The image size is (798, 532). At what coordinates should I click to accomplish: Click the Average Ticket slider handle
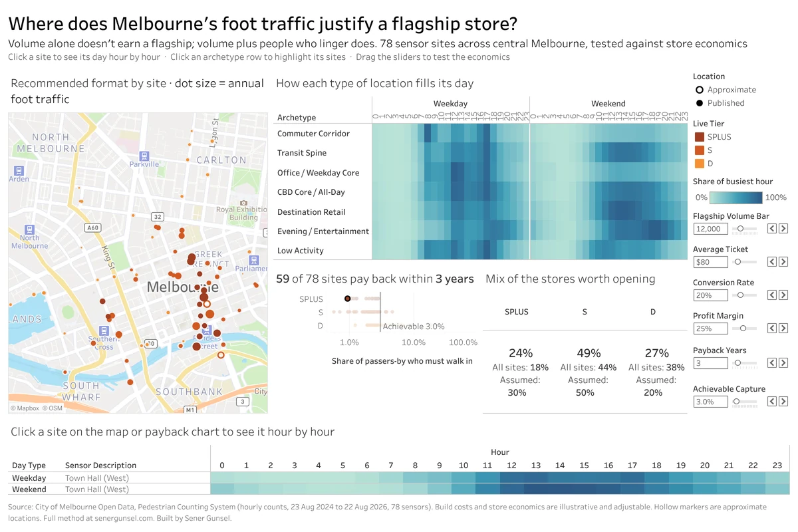click(737, 262)
